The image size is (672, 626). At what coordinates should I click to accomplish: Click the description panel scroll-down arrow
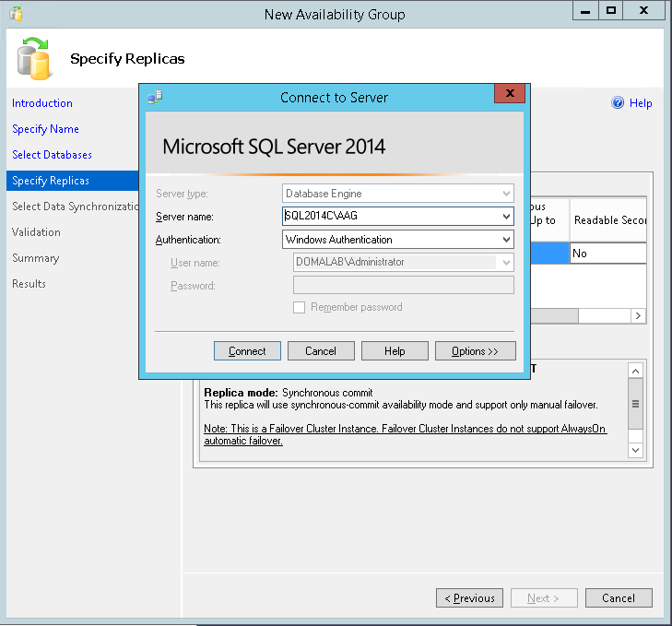635,450
